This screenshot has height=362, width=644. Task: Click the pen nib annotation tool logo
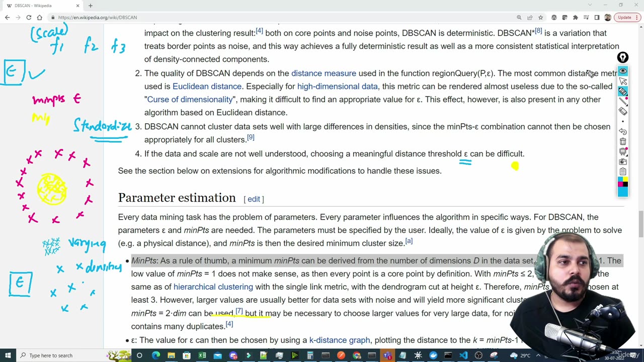(623, 58)
